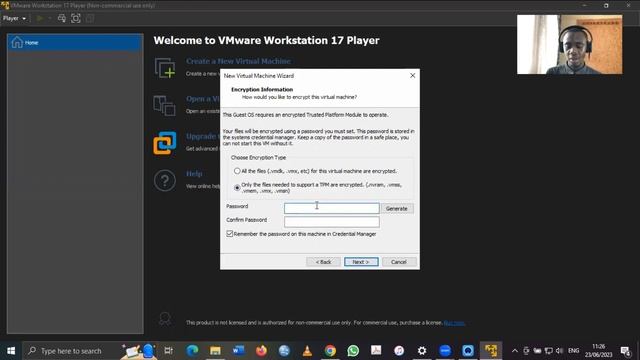Cancel the New Virtual Machine Wizard
The width and height of the screenshot is (640, 360).
point(399,262)
